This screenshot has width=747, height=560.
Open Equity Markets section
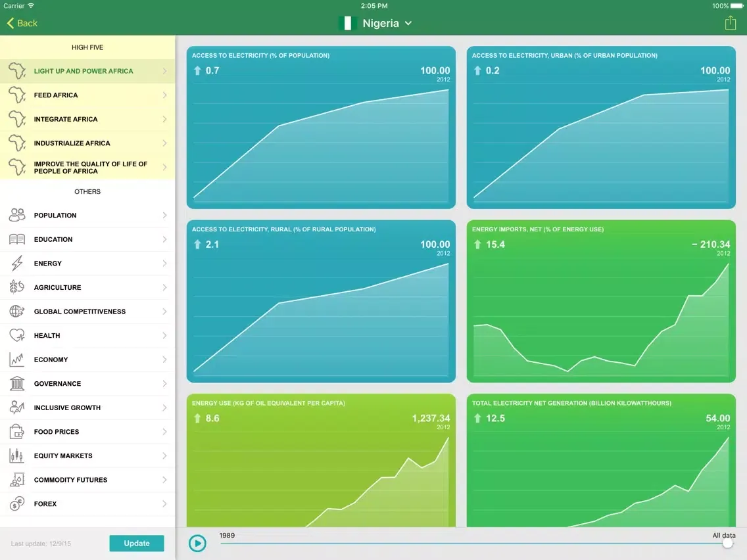coord(87,455)
